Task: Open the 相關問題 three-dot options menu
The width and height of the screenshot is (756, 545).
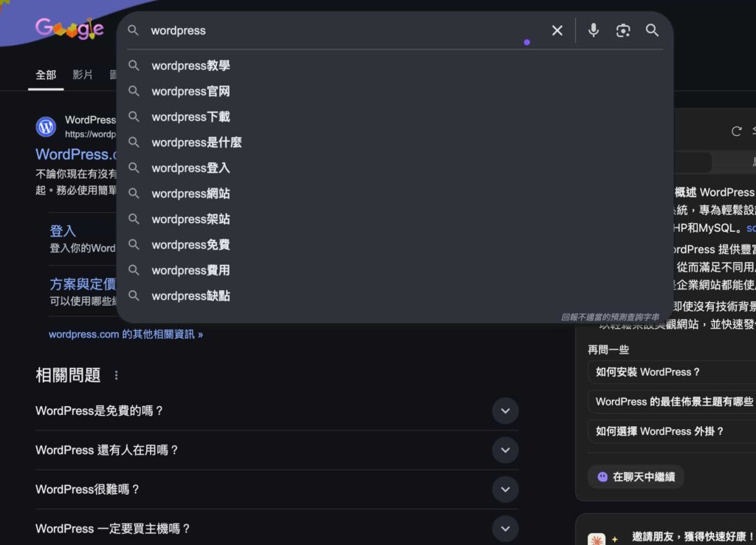Action: click(x=116, y=375)
